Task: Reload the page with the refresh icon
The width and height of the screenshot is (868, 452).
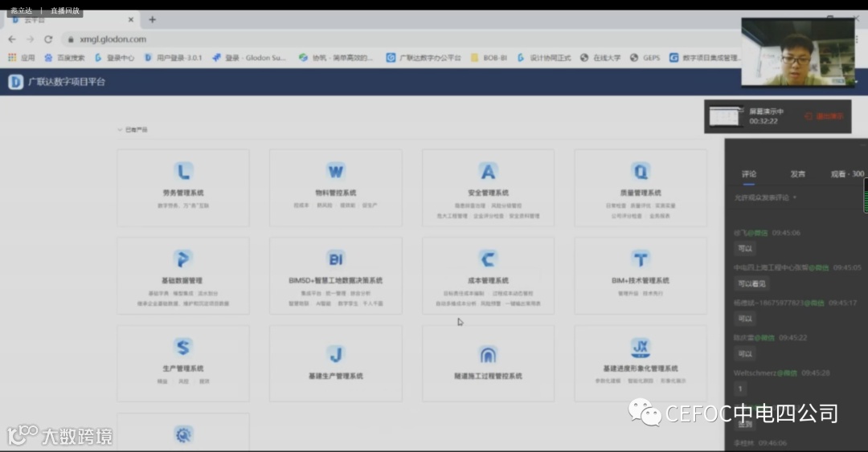Action: pos(48,39)
